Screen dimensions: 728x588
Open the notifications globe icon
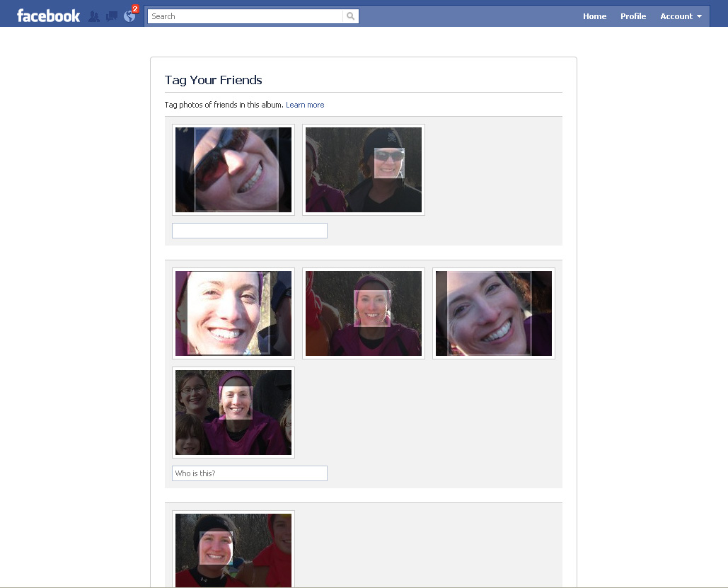click(x=129, y=17)
